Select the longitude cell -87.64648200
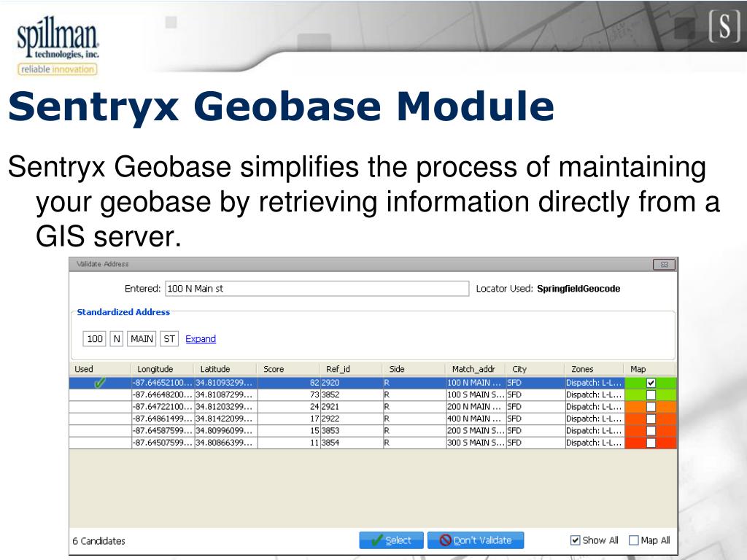The height and width of the screenshot is (560, 747). (163, 394)
